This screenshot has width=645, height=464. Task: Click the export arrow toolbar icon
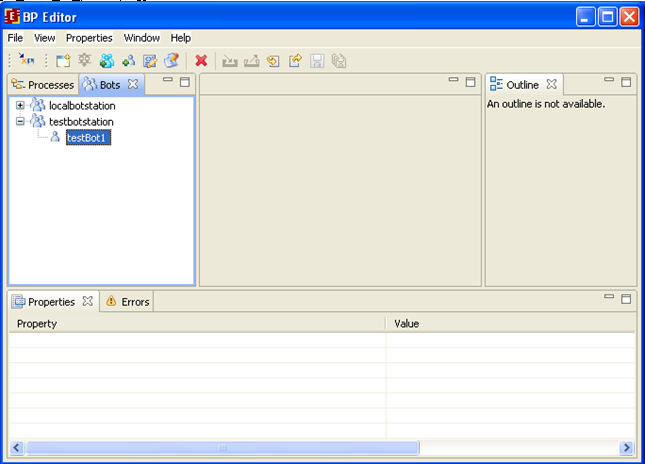coord(295,61)
